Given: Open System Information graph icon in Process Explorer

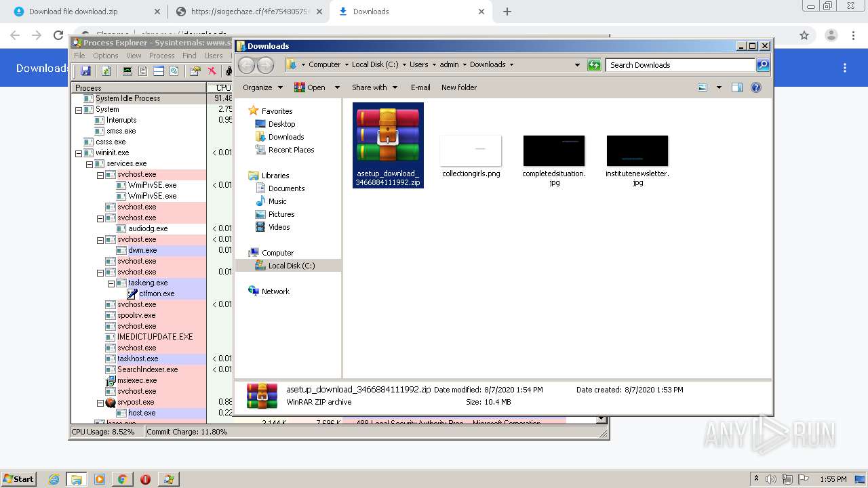Looking at the screenshot, I should coord(127,71).
